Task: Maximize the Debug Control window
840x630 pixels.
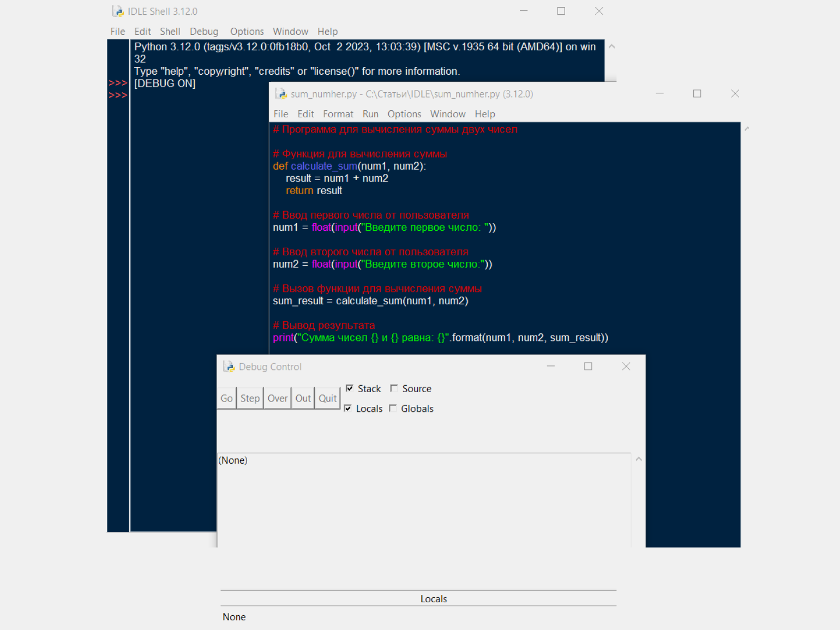Action: click(588, 367)
